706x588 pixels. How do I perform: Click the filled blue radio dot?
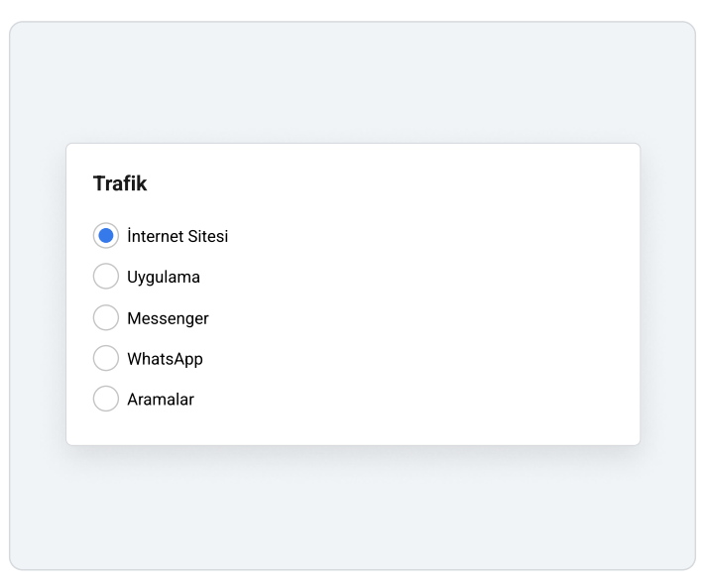tap(106, 235)
